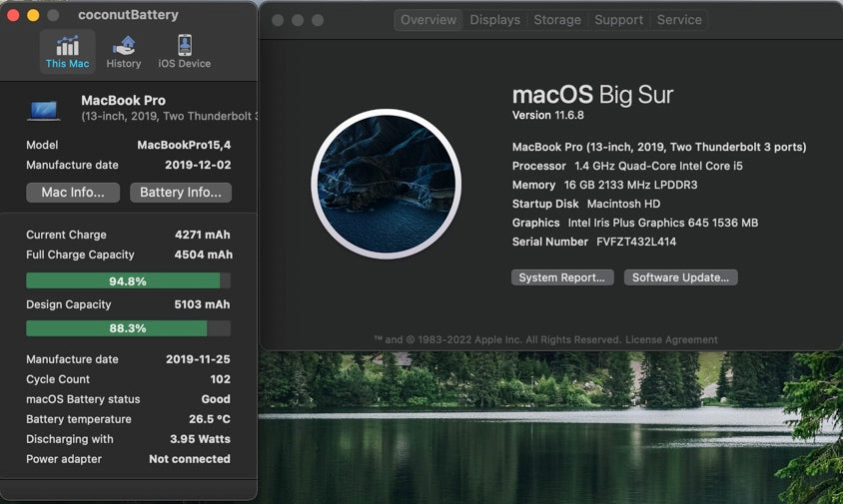Viewport: 843px width, 504px height.
Task: Minimize the coconutBattery window
Action: point(33,15)
